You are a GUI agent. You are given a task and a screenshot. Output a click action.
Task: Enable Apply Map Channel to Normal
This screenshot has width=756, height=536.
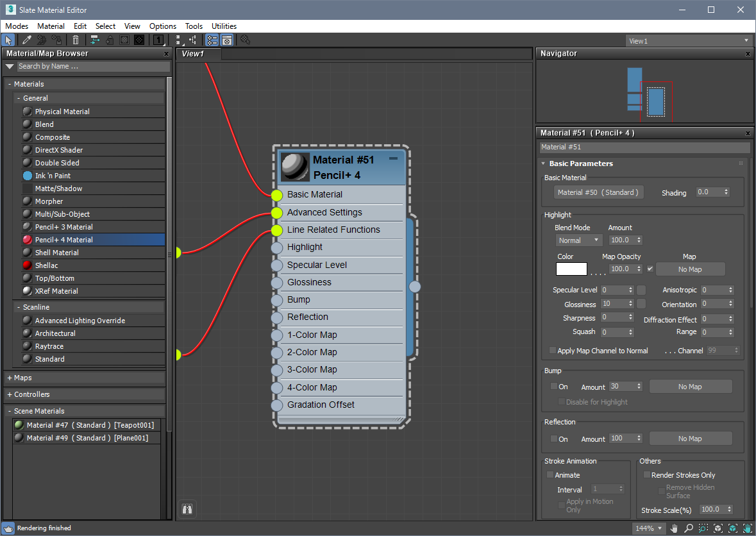click(x=553, y=351)
